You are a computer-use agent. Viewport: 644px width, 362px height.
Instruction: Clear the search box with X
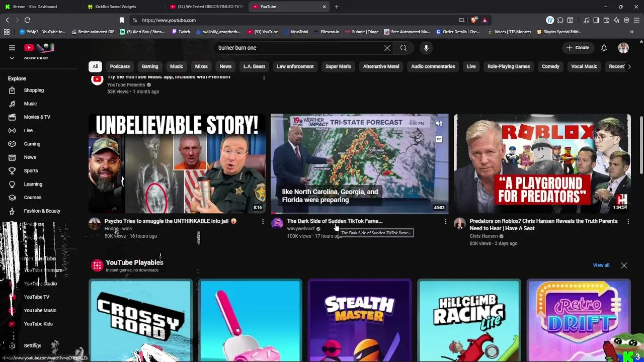click(387, 48)
